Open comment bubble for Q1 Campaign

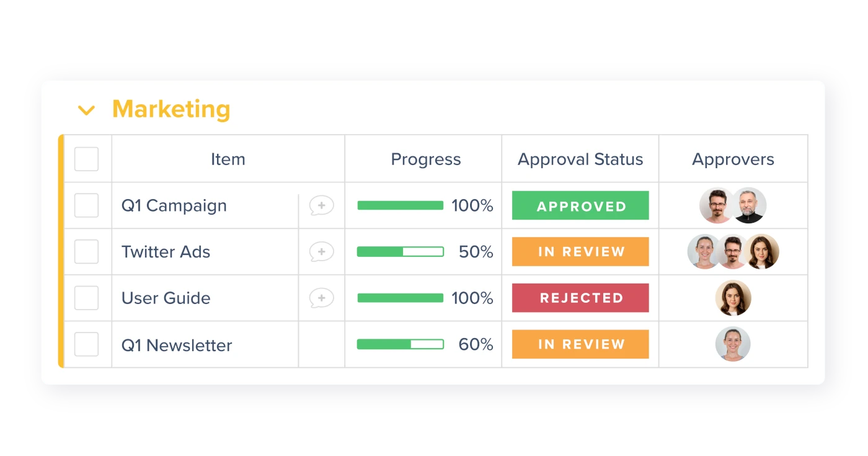[x=322, y=205]
